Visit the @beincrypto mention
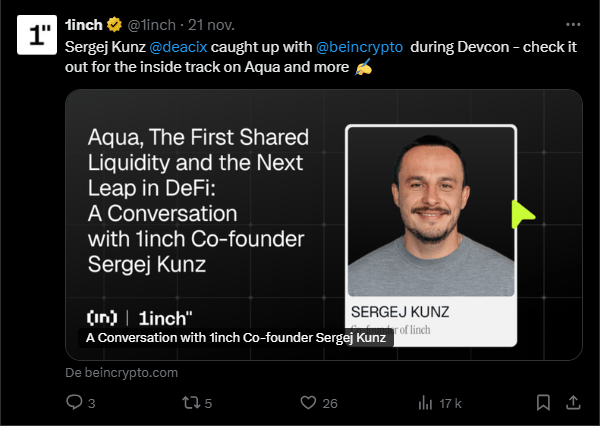The image size is (600, 426). tap(359, 46)
